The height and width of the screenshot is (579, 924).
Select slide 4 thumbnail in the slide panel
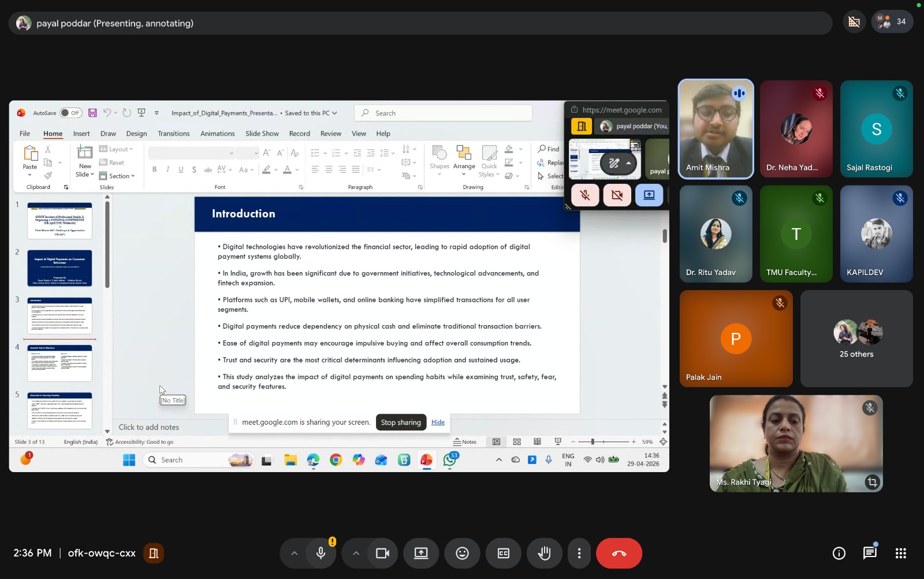[59, 363]
